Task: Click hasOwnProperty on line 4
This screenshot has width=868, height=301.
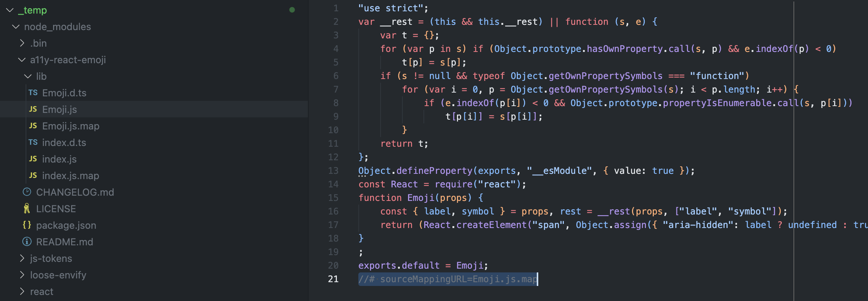Action: tap(625, 49)
